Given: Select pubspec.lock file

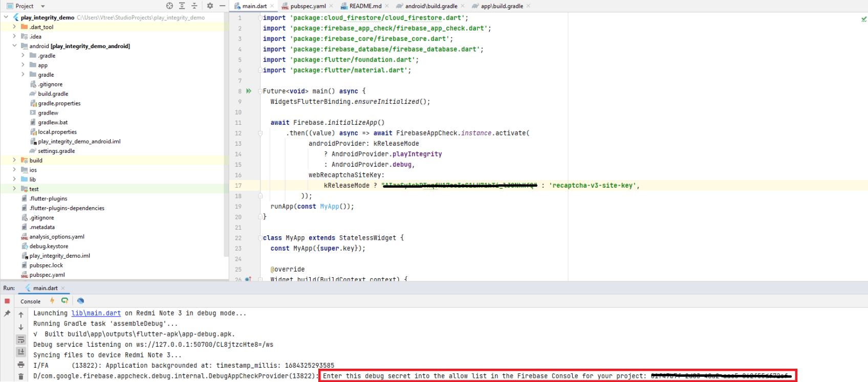Looking at the screenshot, I should click(46, 265).
